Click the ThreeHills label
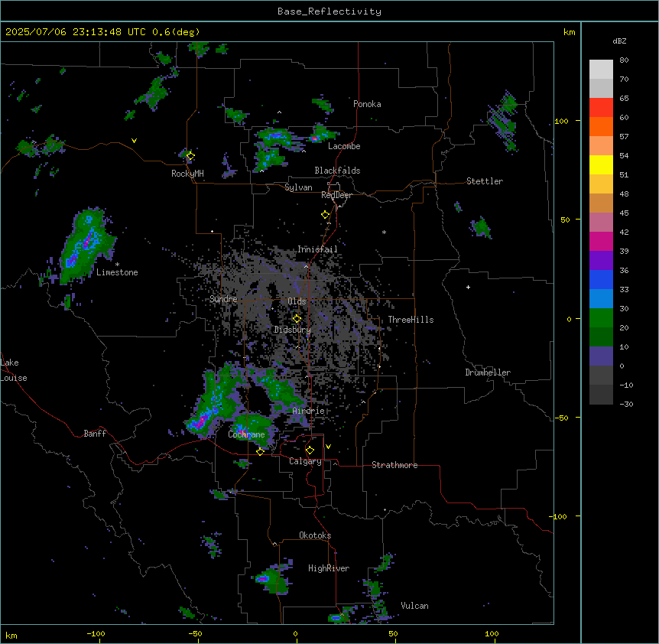 click(411, 320)
